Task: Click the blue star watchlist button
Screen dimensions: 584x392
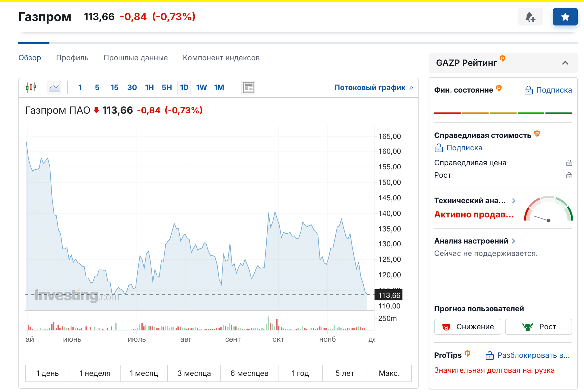Action: pyautogui.click(x=565, y=17)
